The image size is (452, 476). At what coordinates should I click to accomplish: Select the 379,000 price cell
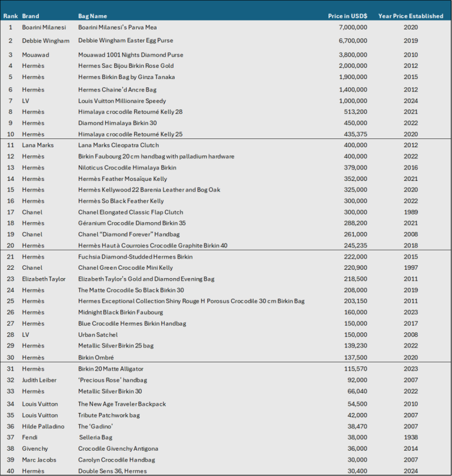tap(355, 168)
